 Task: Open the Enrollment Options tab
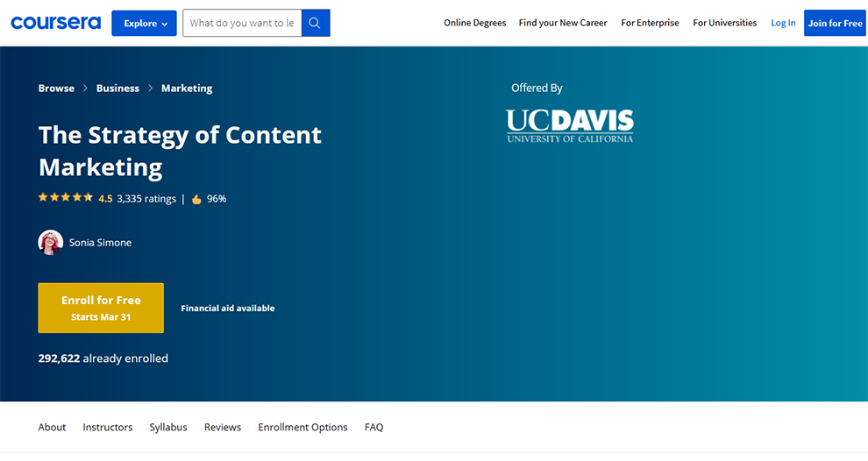302,427
